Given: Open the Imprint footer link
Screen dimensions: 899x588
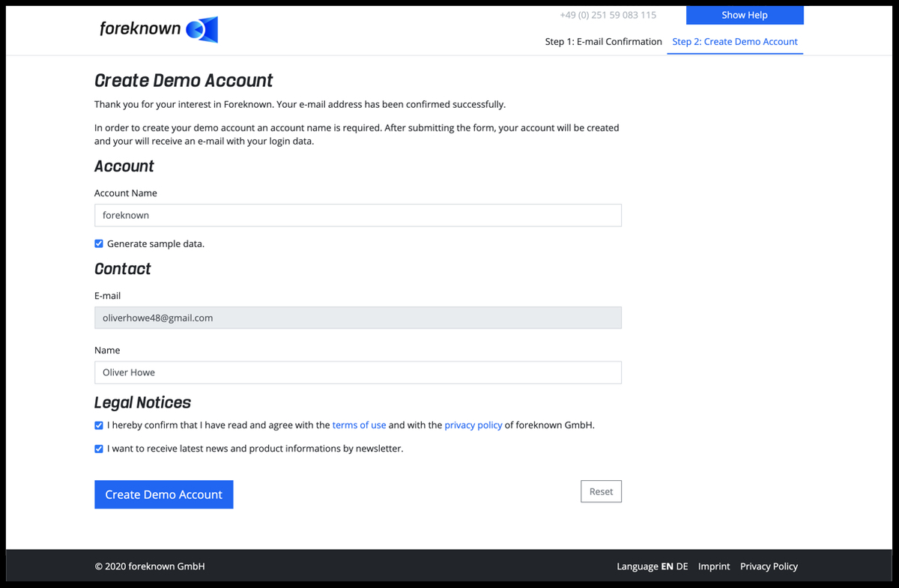Looking at the screenshot, I should (714, 566).
